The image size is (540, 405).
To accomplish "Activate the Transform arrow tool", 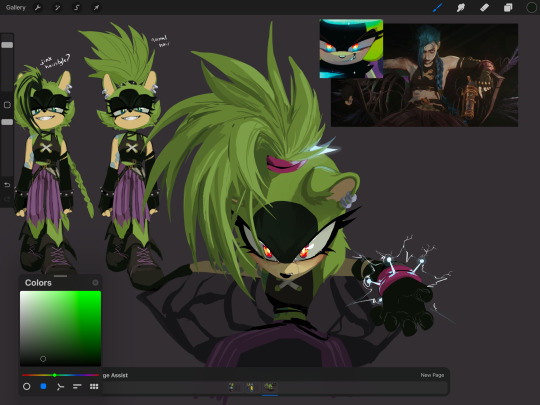I will pyautogui.click(x=96, y=8).
